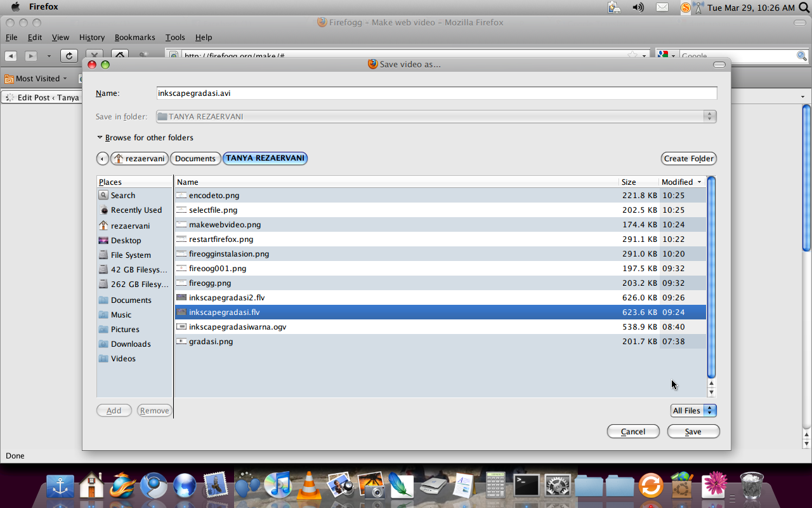The image size is (812, 508).
Task: Click the Firefox page vertical scrollbar
Action: tap(806, 178)
